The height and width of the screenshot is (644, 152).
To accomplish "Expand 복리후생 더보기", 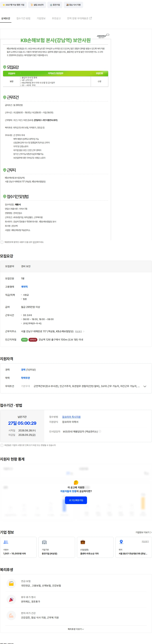I will (x=76, y=629).
